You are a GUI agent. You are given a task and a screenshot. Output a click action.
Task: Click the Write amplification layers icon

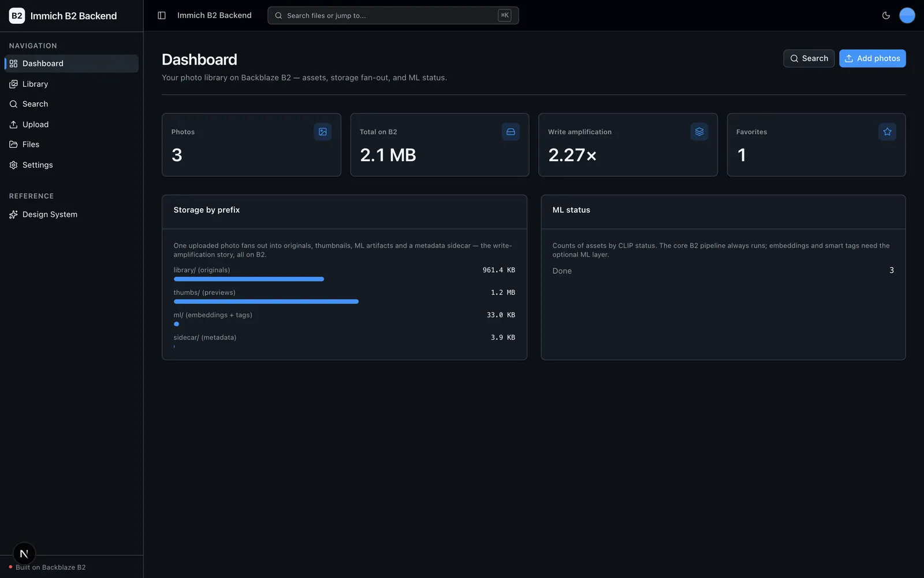(699, 132)
